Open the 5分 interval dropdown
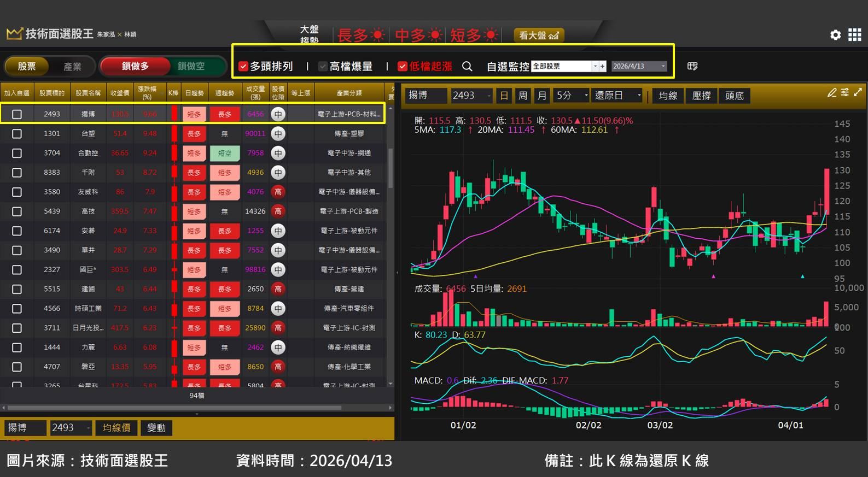The height and width of the screenshot is (477, 868). click(x=572, y=96)
